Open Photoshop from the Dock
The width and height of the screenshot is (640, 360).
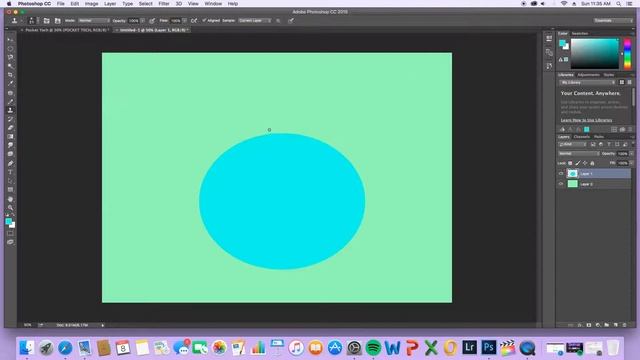[489, 348]
